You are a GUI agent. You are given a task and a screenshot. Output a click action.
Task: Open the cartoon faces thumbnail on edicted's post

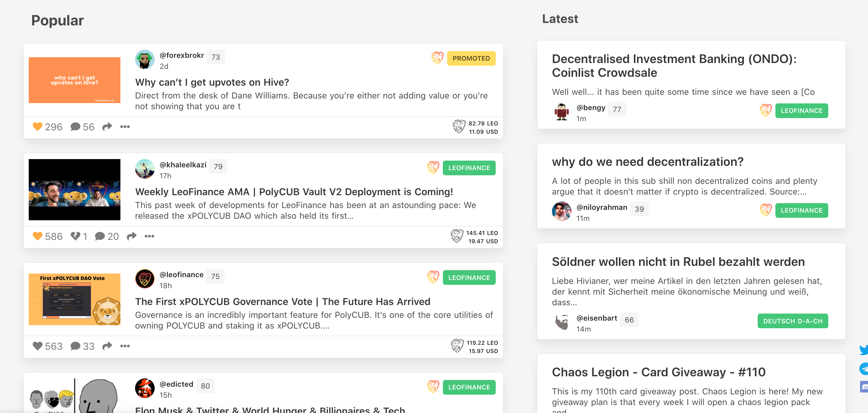(x=75, y=396)
